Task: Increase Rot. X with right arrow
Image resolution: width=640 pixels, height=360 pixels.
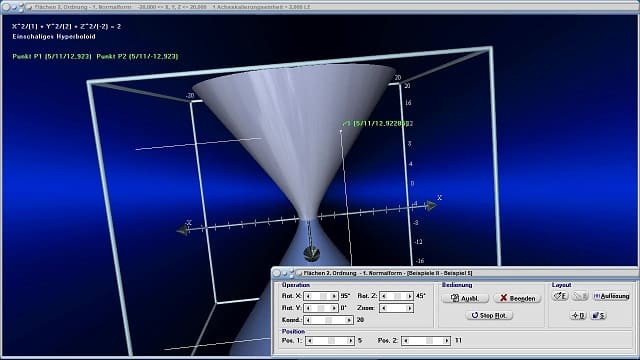Action: pyautogui.click(x=334, y=296)
